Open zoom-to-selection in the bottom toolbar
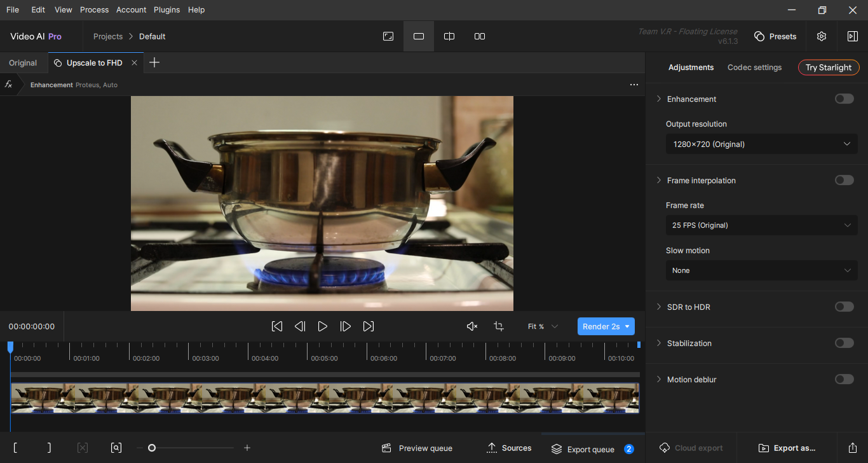Screen dimensions: 868x463 tap(116, 448)
